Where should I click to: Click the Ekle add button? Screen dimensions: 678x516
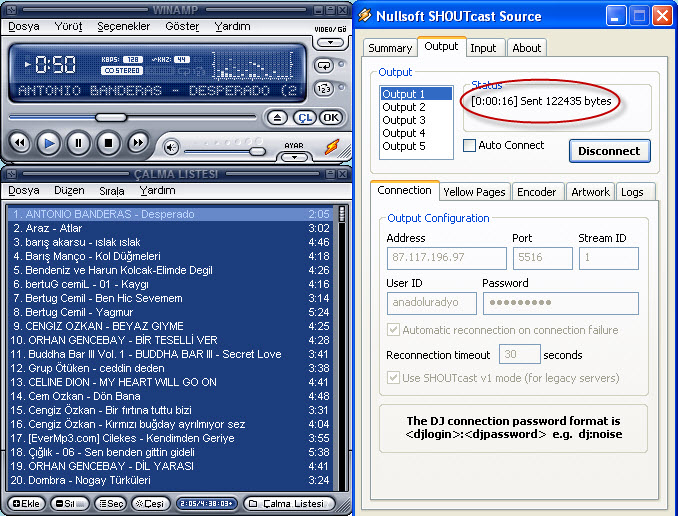pos(26,503)
